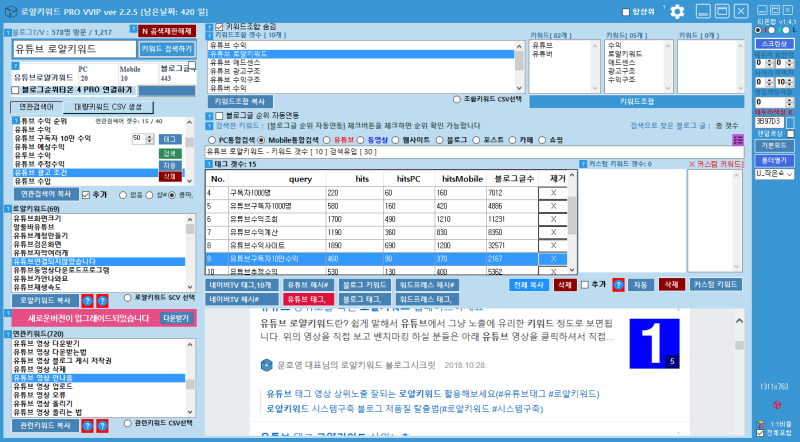Remove row 9 유튜브구독자10만수익 with its X
Image resolution: width=800 pixels, height=442 pixels.
[x=553, y=259]
